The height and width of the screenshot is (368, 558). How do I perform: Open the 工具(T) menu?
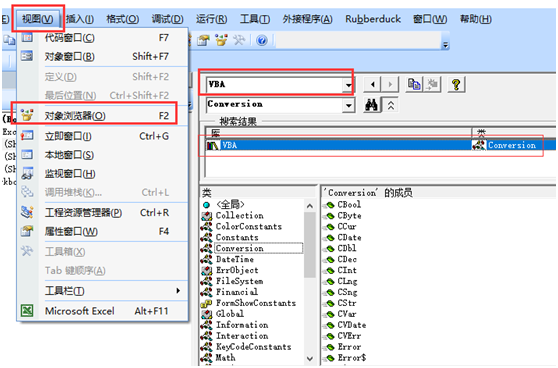point(254,19)
